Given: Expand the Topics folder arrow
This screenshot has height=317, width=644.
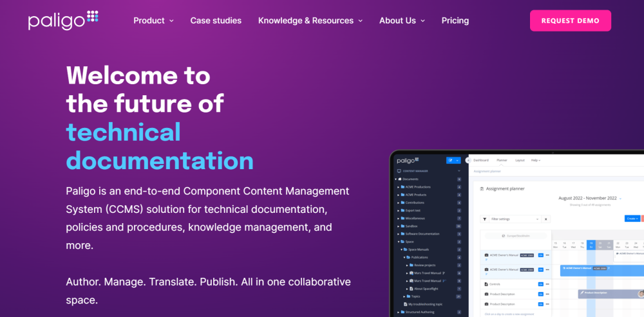Looking at the screenshot, I should point(404,296).
